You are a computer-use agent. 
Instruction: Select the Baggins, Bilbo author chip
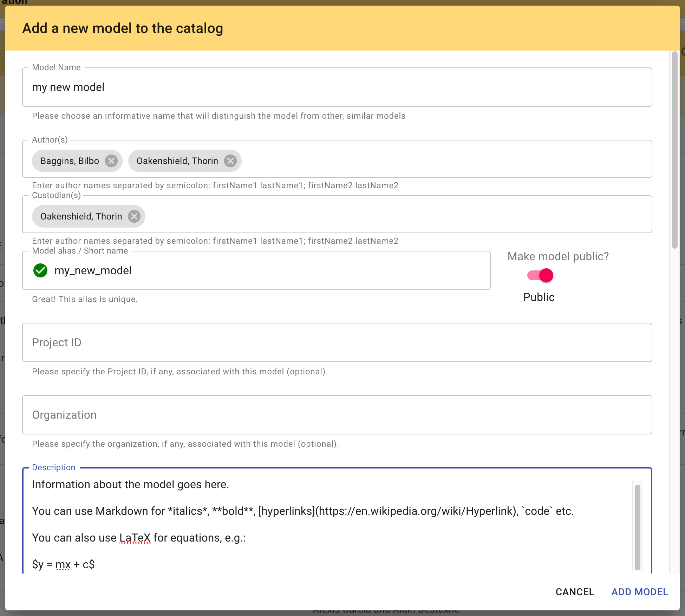click(70, 161)
